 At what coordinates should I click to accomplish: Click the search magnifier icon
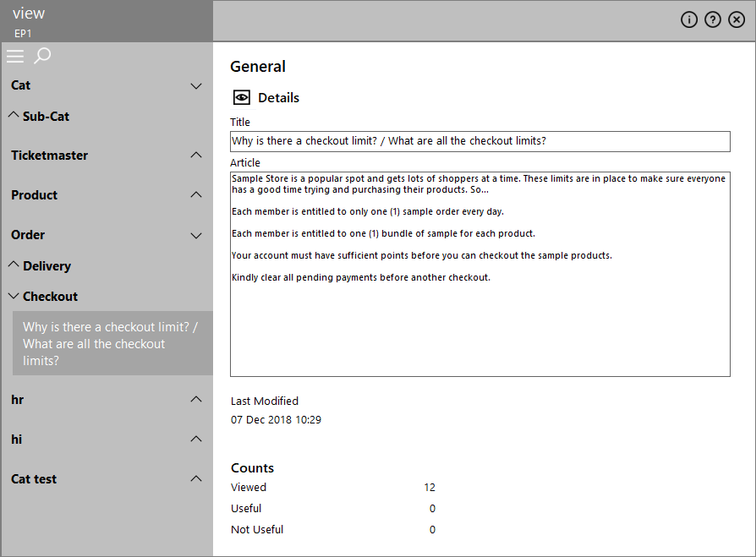click(42, 56)
